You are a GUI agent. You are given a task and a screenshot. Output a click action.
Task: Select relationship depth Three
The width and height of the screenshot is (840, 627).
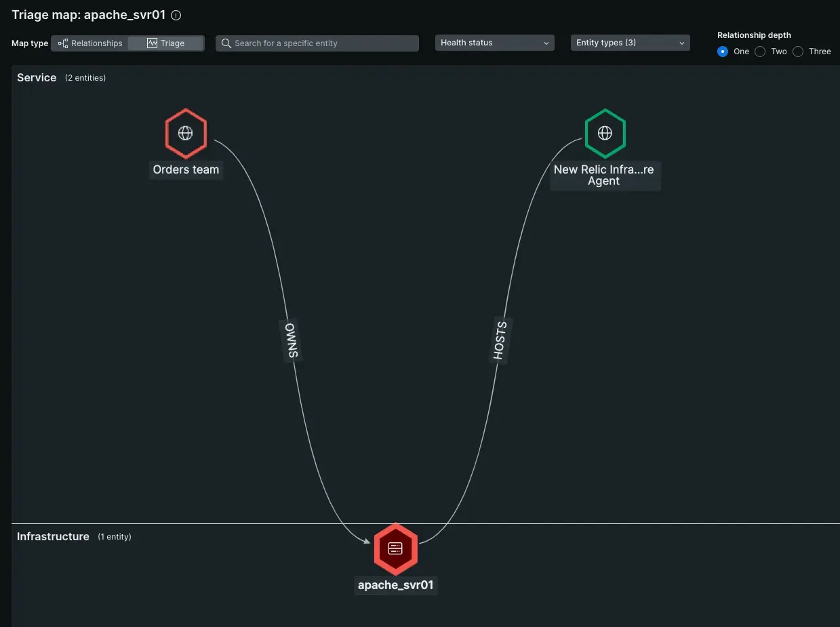click(x=799, y=52)
